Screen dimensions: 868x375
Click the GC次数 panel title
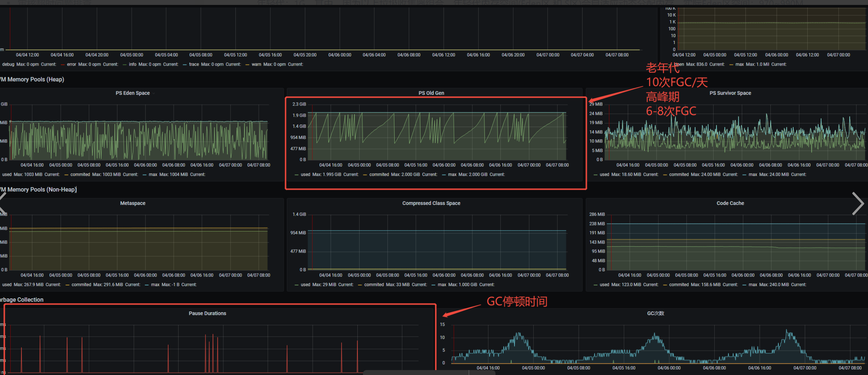tap(655, 313)
